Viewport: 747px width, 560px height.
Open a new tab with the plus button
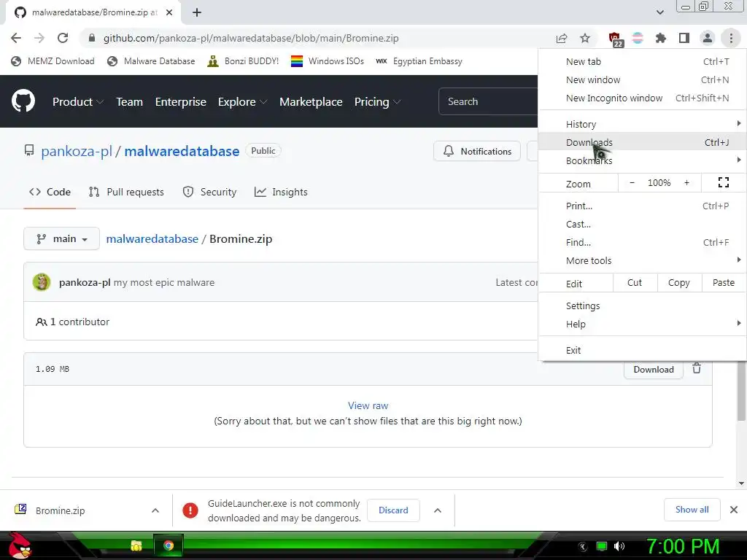197,12
